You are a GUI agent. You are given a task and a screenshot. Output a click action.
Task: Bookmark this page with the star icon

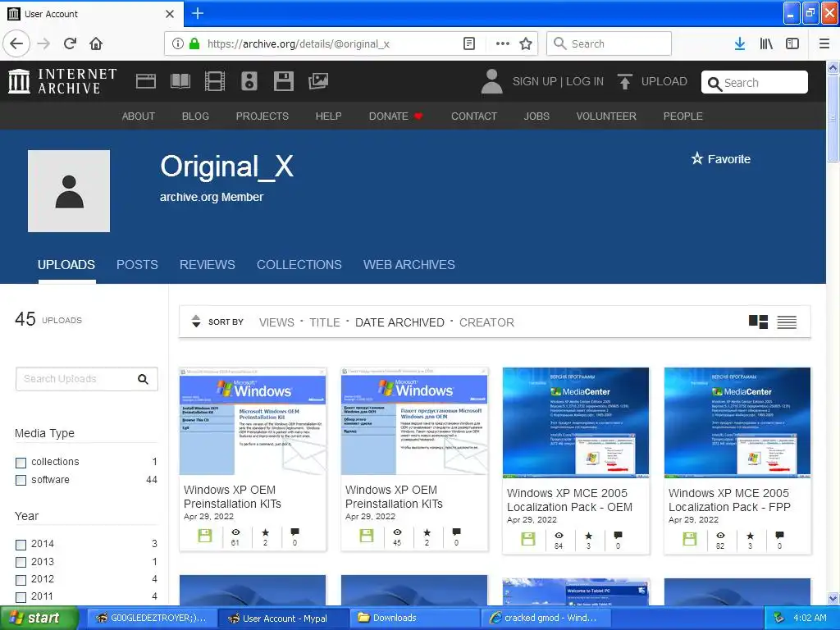coord(526,43)
